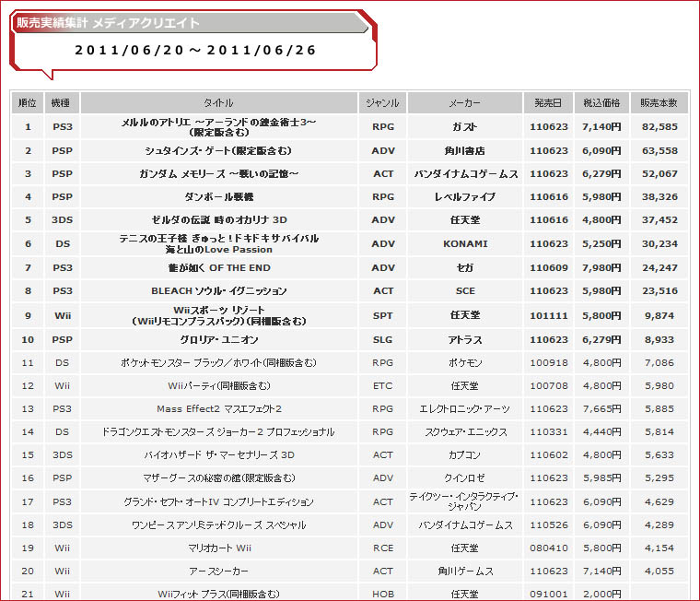Click release date 080410
Viewport: 700px width, 601px height.
[x=548, y=548]
